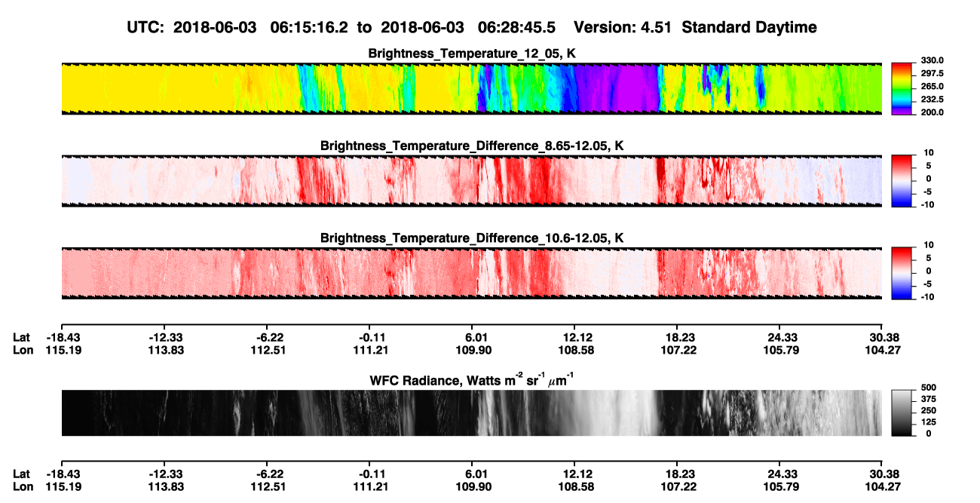
Task: Click the 'Brightness_Temperature_Difference_10.6-12.05, K' title
Action: (x=472, y=238)
